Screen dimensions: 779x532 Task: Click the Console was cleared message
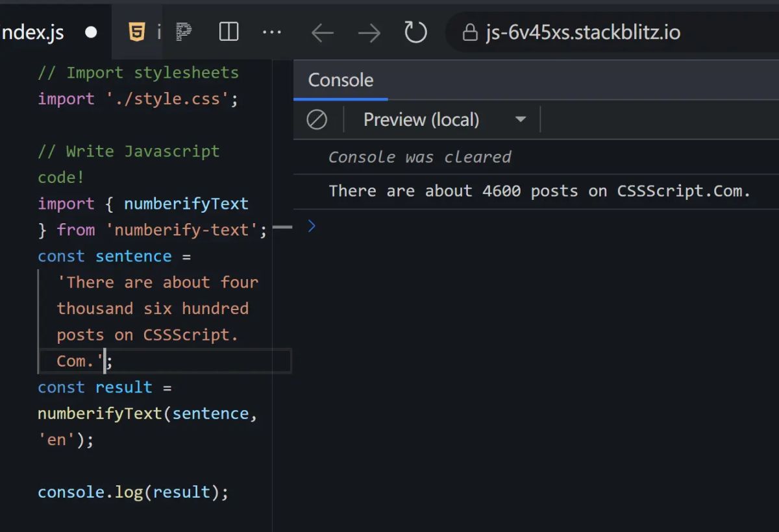(420, 157)
